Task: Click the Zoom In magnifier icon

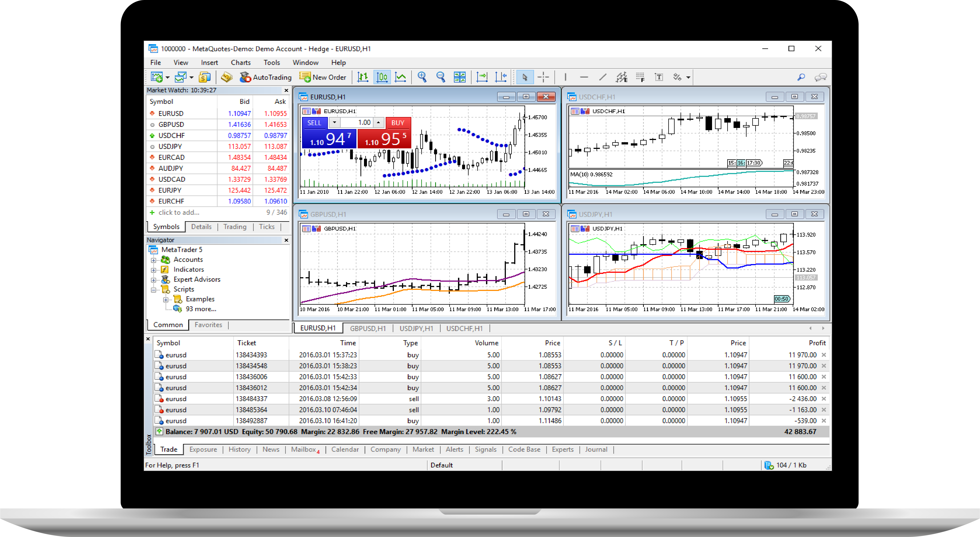Action: click(422, 77)
